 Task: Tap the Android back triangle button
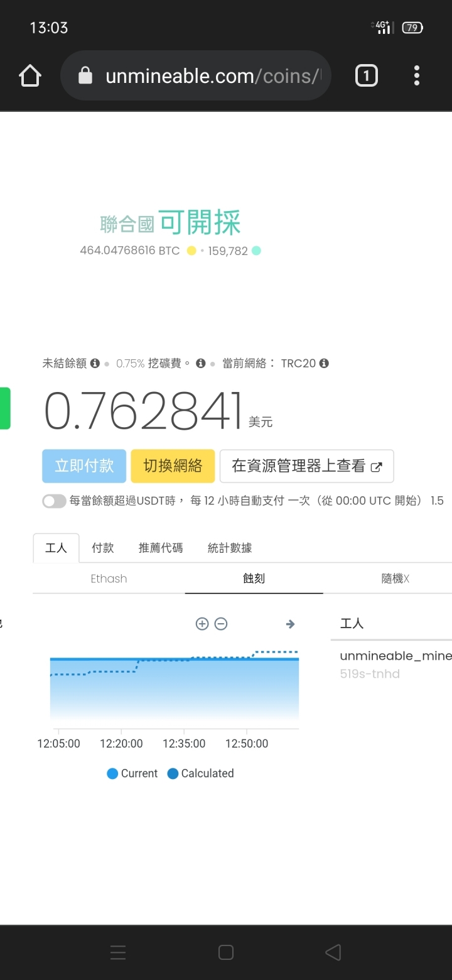click(333, 952)
